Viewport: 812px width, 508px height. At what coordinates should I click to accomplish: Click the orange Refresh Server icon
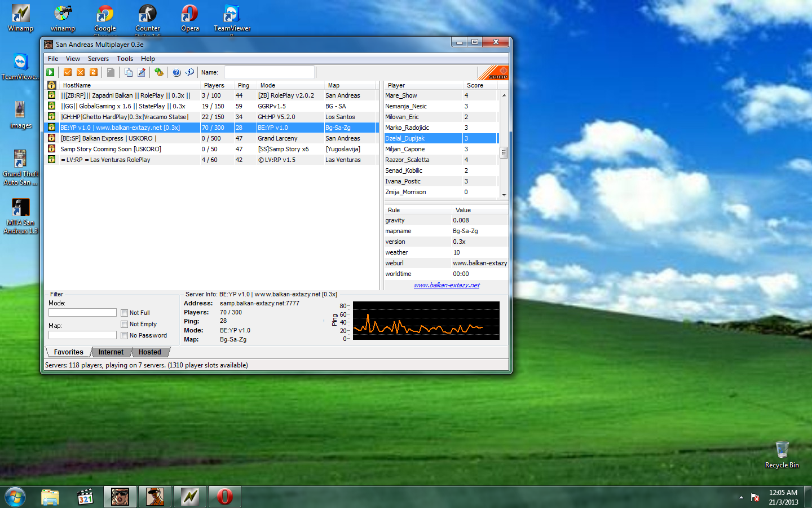tap(94, 72)
